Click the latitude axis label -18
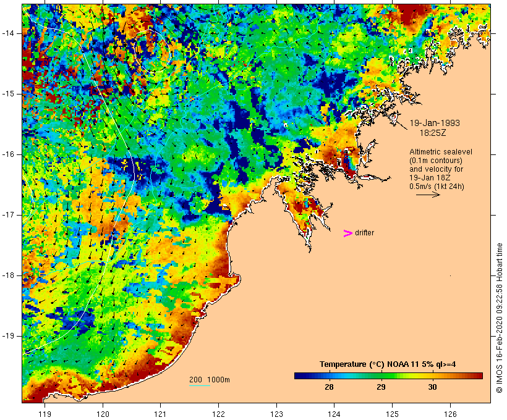Viewport: 507px width, 420px height. pyautogui.click(x=8, y=275)
